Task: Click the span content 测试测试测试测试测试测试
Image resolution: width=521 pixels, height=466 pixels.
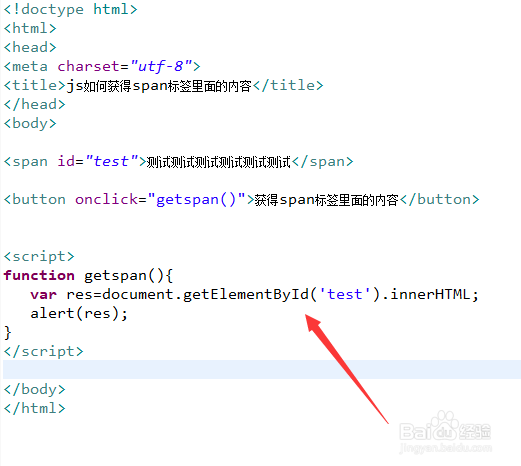Action: pos(219,162)
